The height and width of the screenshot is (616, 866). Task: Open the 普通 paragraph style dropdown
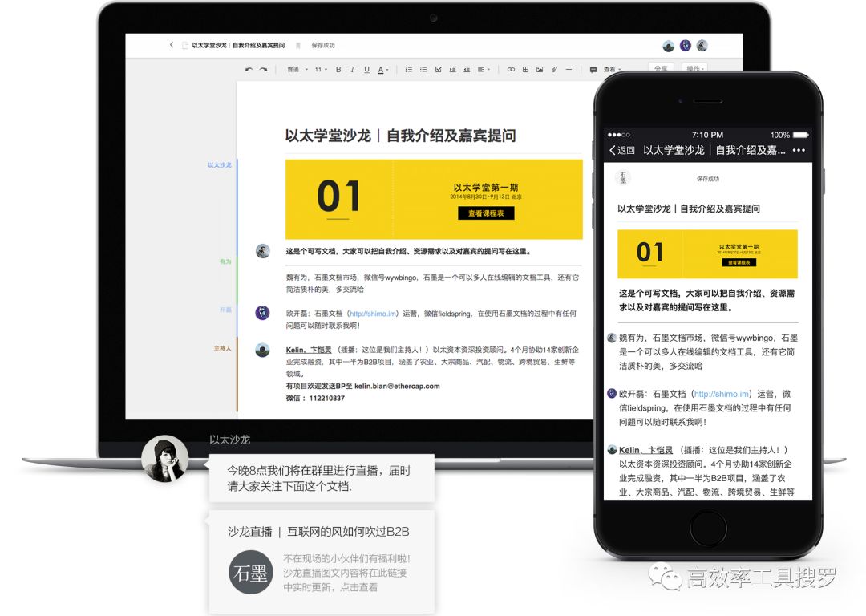point(297,70)
